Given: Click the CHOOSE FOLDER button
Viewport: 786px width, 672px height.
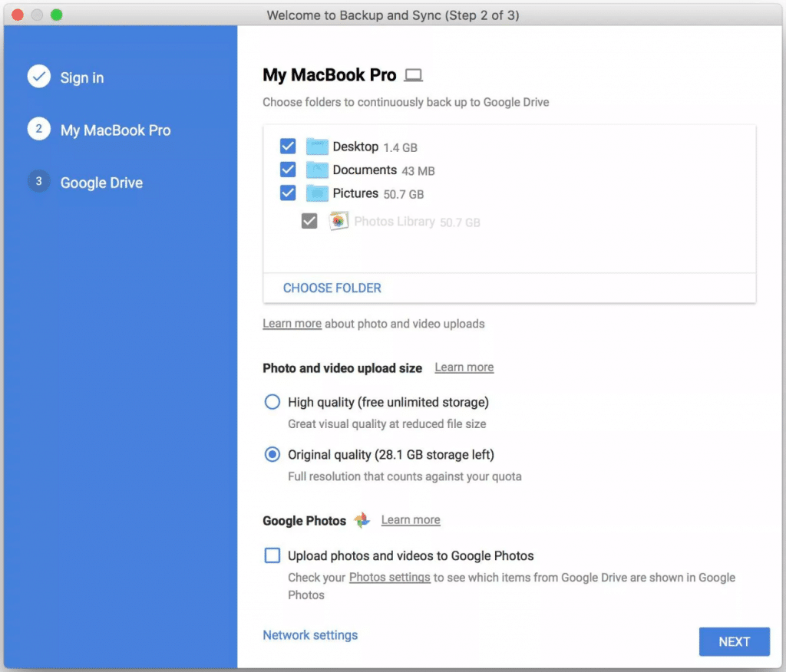Looking at the screenshot, I should [332, 288].
